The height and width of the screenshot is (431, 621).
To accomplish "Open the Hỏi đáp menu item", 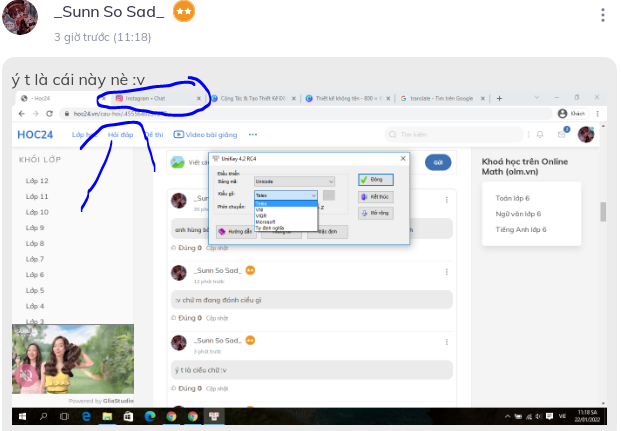I will (x=120, y=134).
